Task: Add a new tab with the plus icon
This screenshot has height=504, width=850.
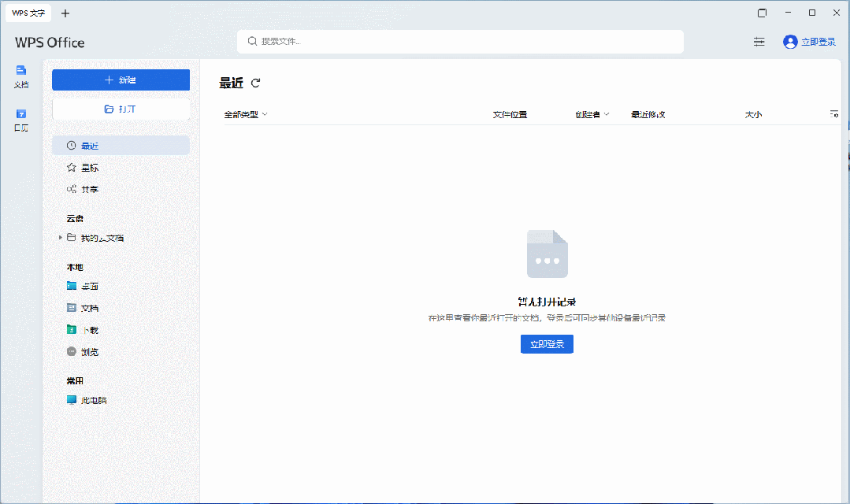Action: (65, 13)
